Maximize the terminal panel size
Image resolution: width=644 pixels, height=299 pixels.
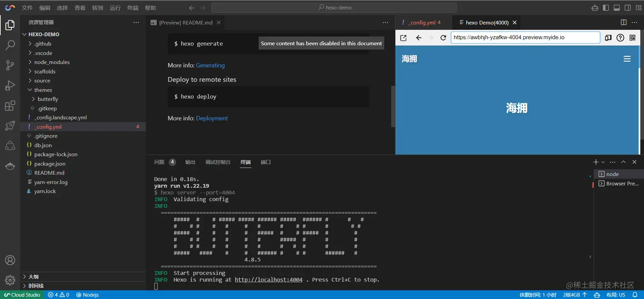[624, 162]
